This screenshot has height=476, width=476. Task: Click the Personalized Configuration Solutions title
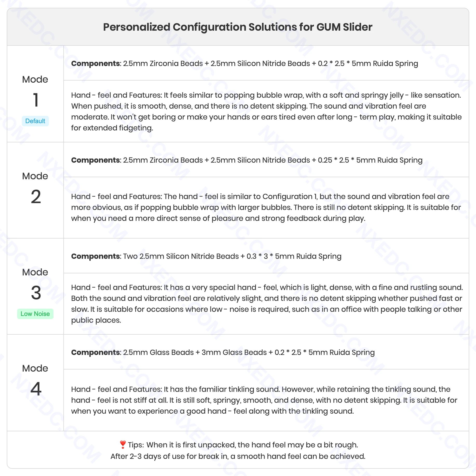pyautogui.click(x=238, y=27)
